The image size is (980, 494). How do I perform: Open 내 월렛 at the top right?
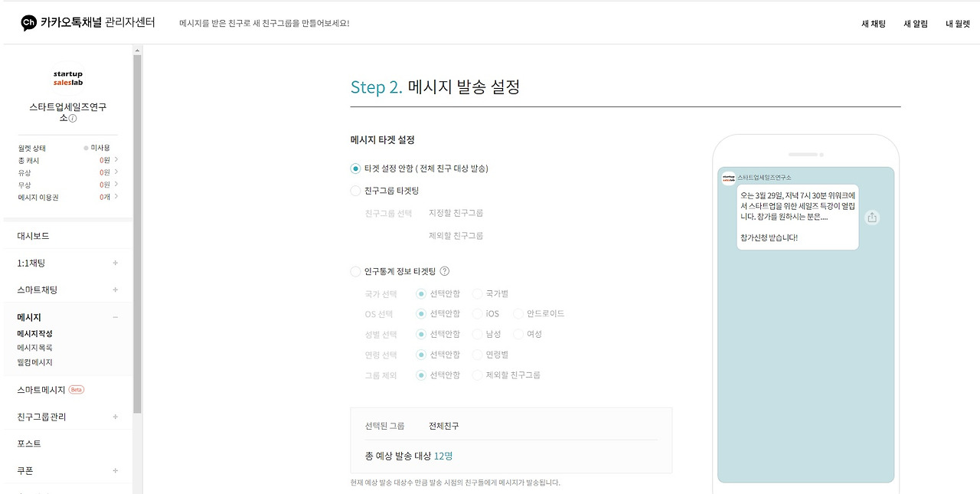958,24
